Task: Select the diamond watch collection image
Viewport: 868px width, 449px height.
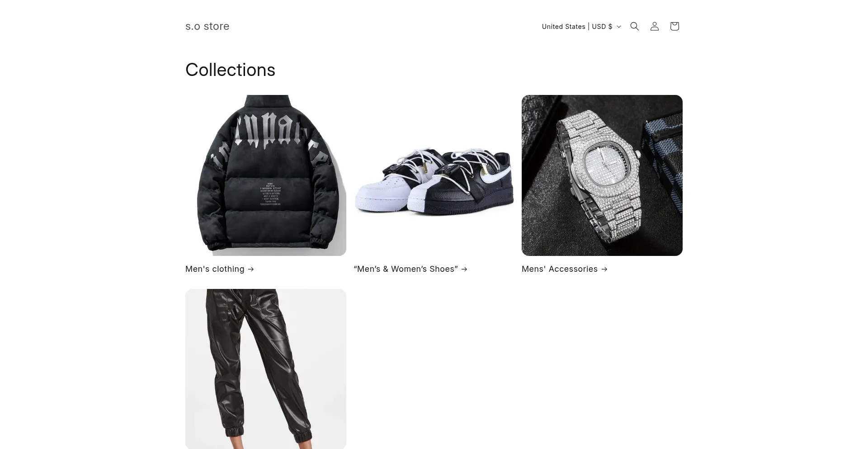Action: [x=602, y=175]
